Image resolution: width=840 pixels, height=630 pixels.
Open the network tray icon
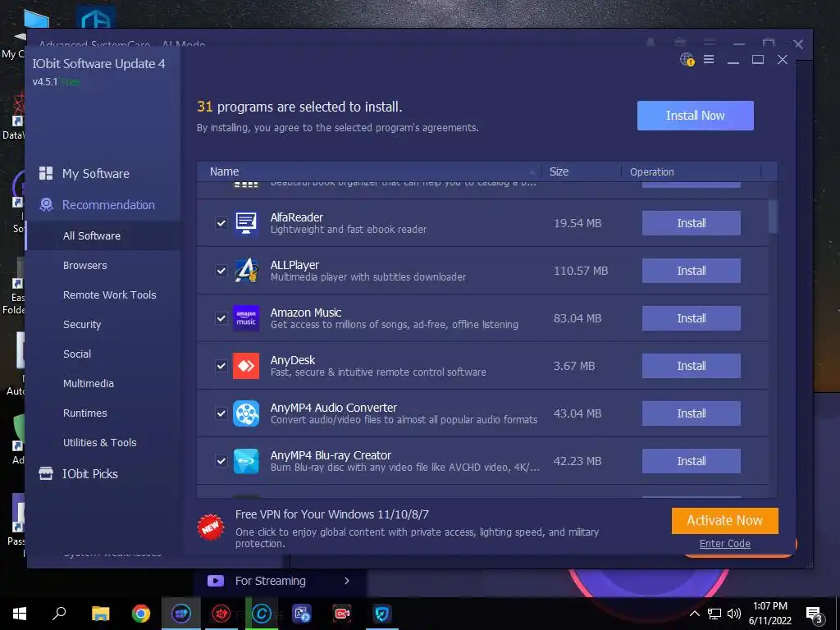714,614
